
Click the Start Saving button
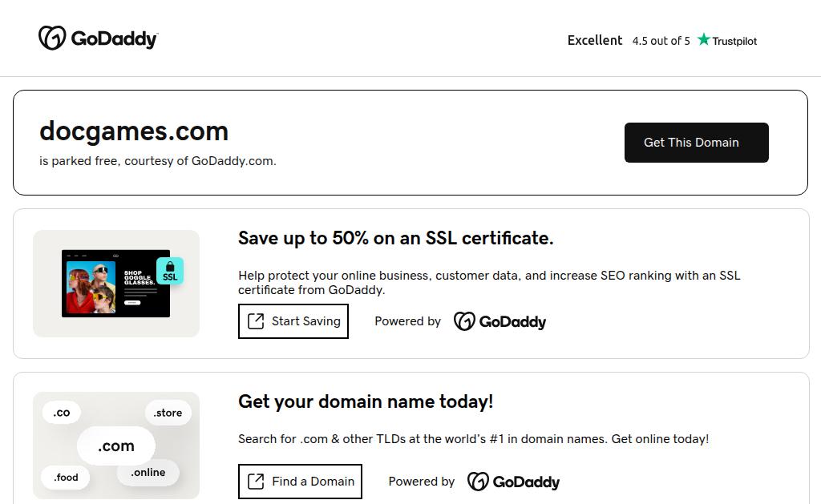pos(293,321)
